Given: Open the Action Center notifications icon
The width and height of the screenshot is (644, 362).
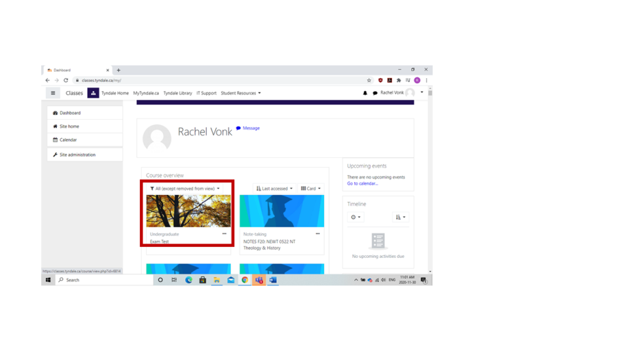Looking at the screenshot, I should coord(423,281).
